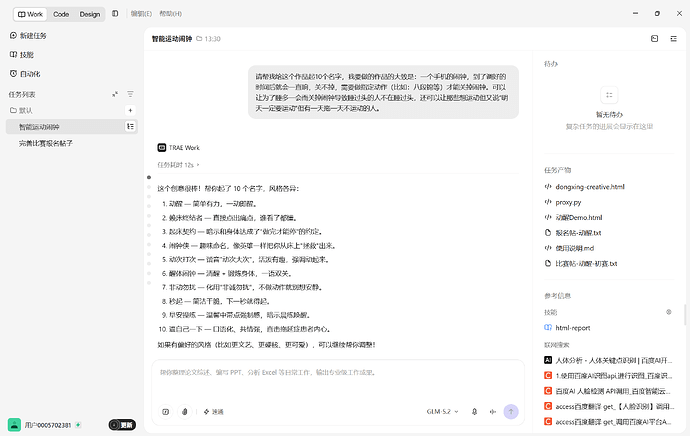Click the 待办 section heading

pos(551,64)
